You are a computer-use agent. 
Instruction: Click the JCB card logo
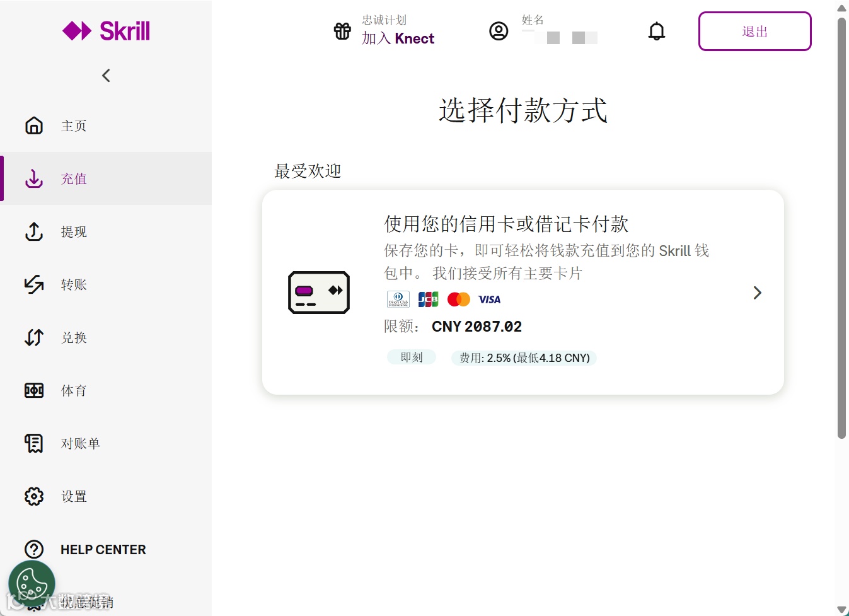[x=428, y=299]
